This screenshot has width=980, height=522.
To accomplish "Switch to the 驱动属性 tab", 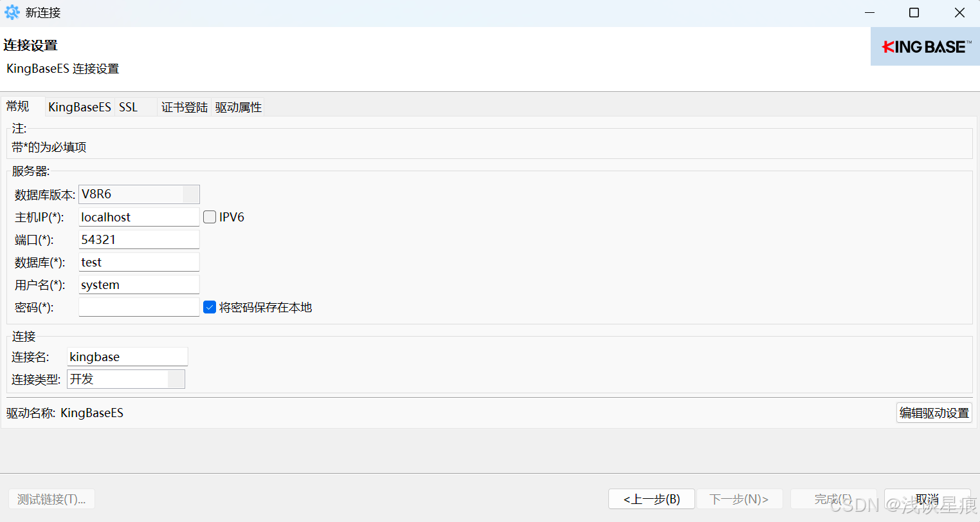I will [x=239, y=107].
